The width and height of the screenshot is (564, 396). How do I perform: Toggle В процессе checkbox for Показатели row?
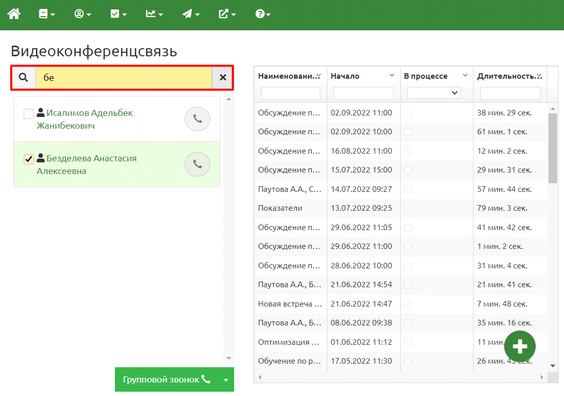point(408,208)
